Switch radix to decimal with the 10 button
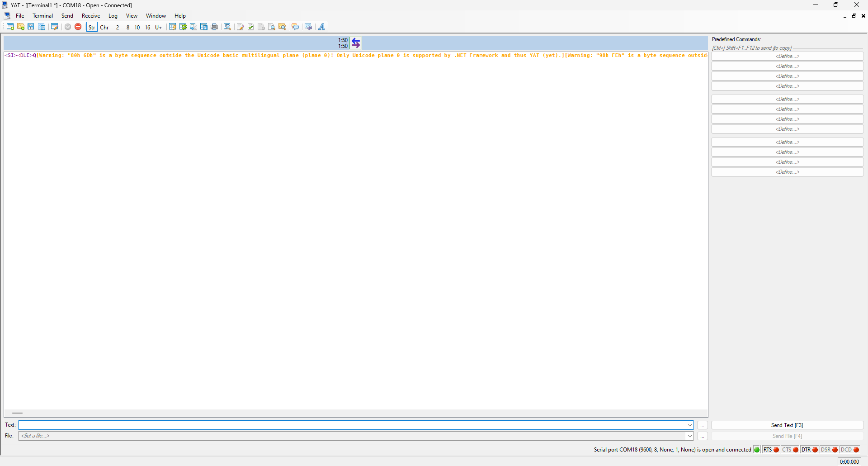868x466 pixels. point(137,27)
